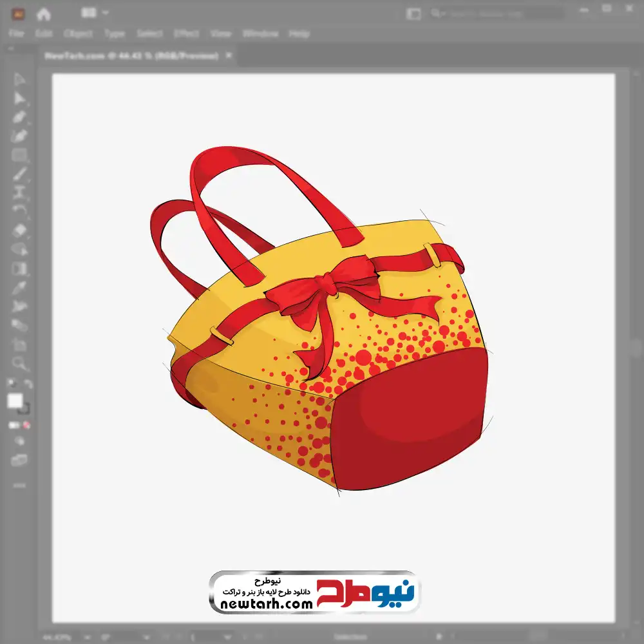The width and height of the screenshot is (644, 644).
Task: Select the Rectangle tool
Action: (x=19, y=155)
